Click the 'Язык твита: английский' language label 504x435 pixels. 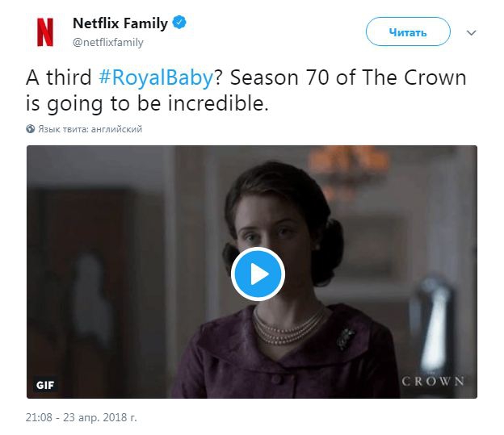90,128
